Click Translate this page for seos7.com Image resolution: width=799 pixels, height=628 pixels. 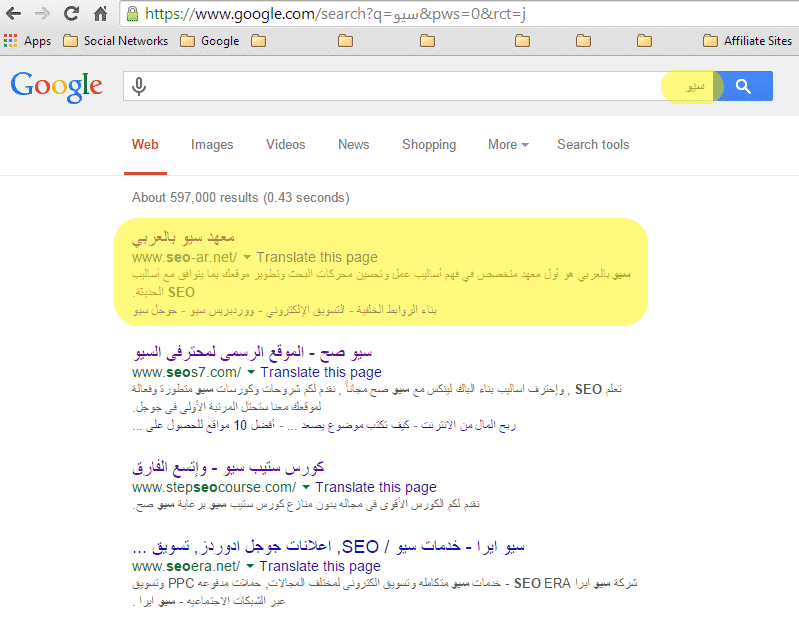[x=321, y=372]
